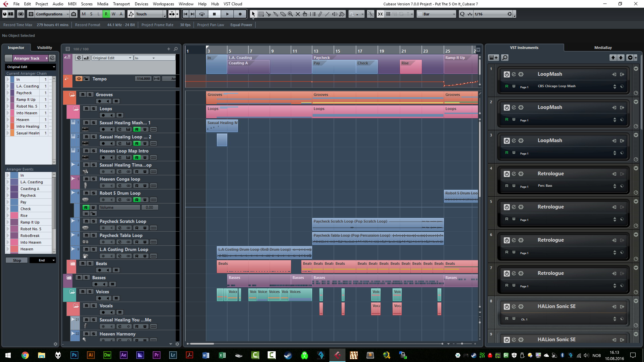The image size is (644, 362).
Task: Click the Volume automation value 0.00
Action: pos(149,207)
